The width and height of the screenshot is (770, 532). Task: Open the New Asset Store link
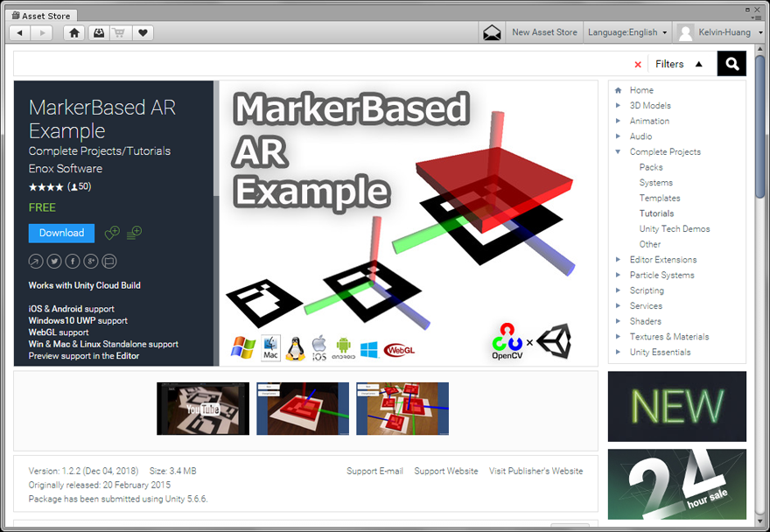point(544,32)
